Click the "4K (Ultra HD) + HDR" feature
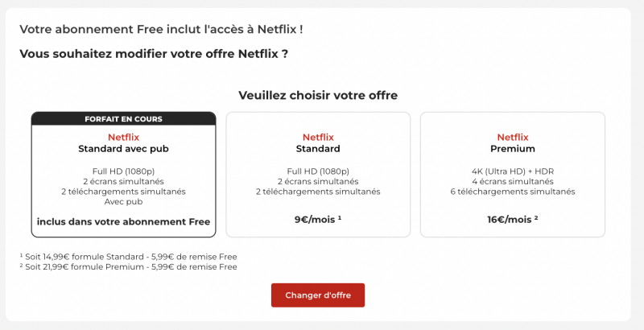The height and width of the screenshot is (330, 644). pyautogui.click(x=513, y=171)
